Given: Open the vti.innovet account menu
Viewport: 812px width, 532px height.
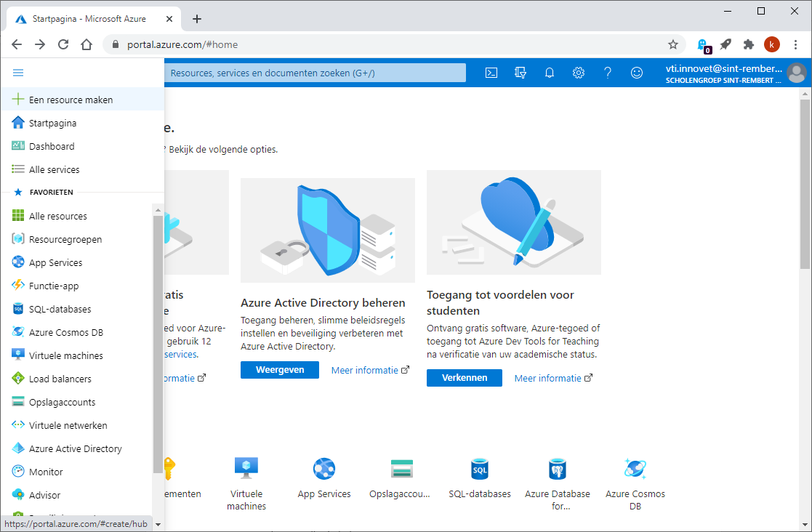Looking at the screenshot, I should (x=736, y=73).
